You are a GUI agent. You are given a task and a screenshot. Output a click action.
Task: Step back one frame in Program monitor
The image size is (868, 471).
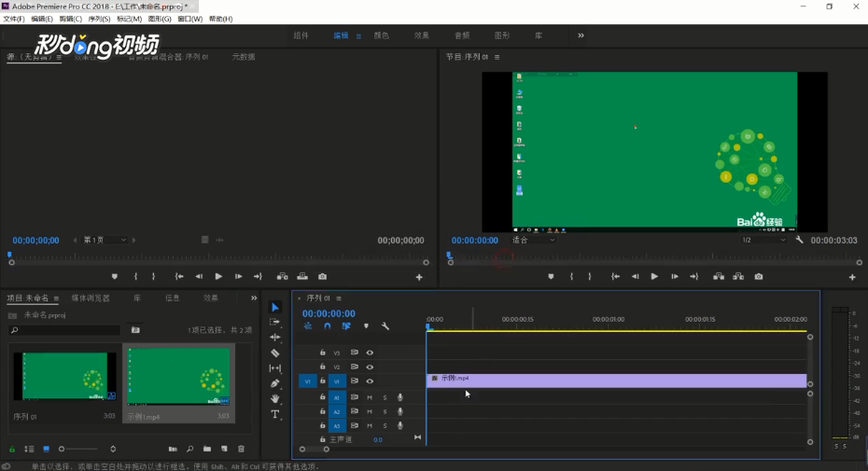[635, 276]
